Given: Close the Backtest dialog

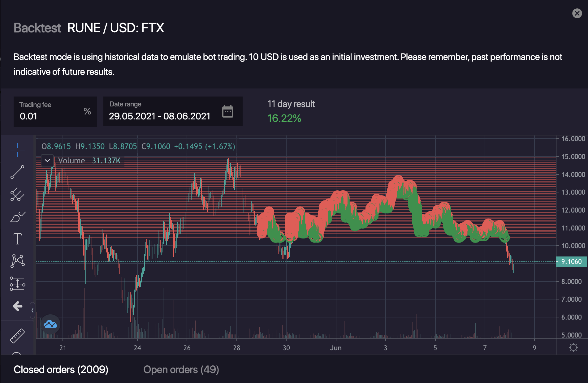Looking at the screenshot, I should click(577, 13).
